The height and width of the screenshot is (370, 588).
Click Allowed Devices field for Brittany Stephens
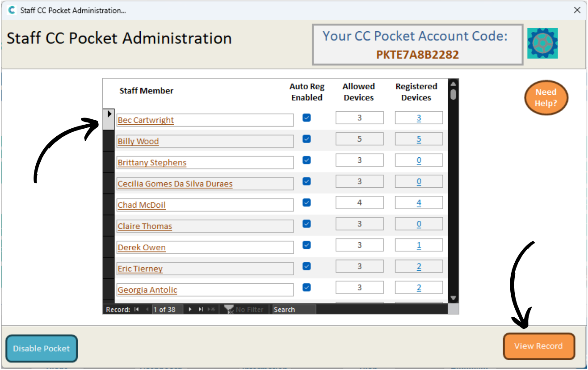[x=359, y=160]
